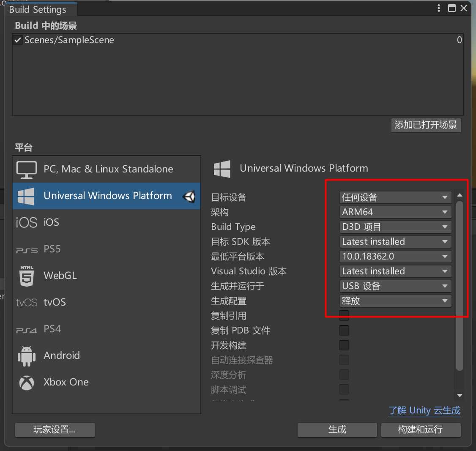Close the Build Settings window

[x=464, y=8]
